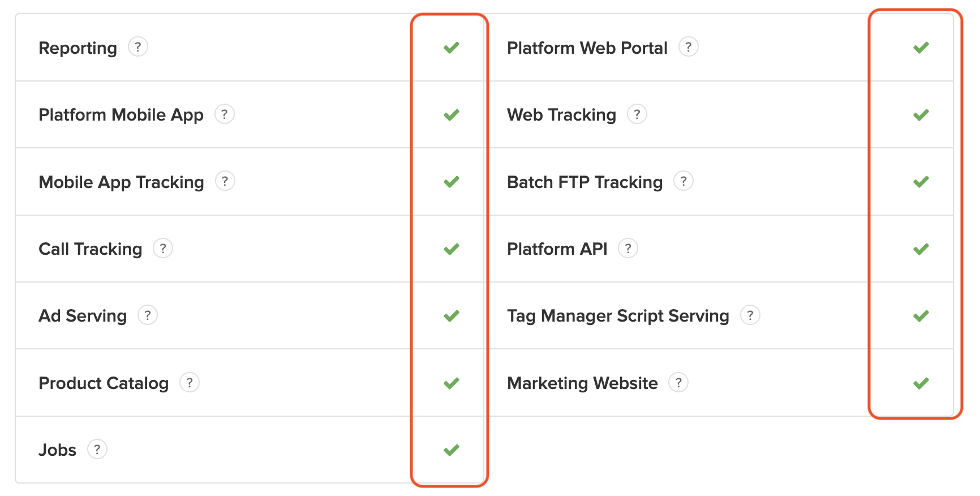Click the help icon beside Reporting

pos(138,47)
